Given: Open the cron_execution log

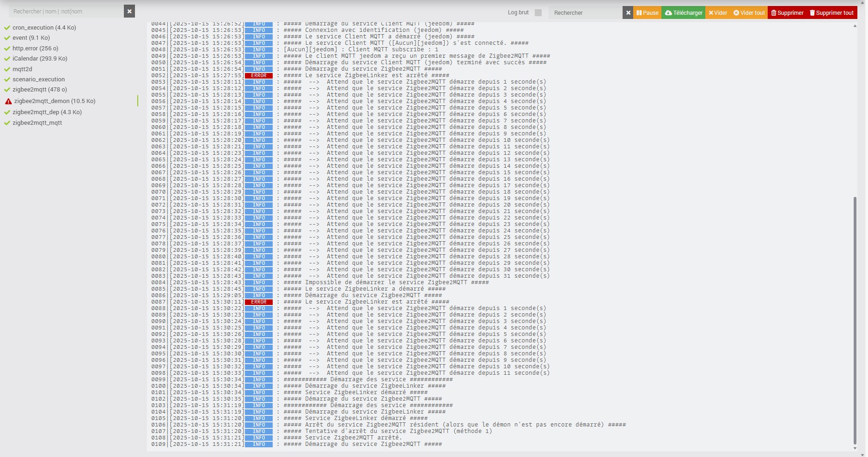Looking at the screenshot, I should tap(44, 28).
